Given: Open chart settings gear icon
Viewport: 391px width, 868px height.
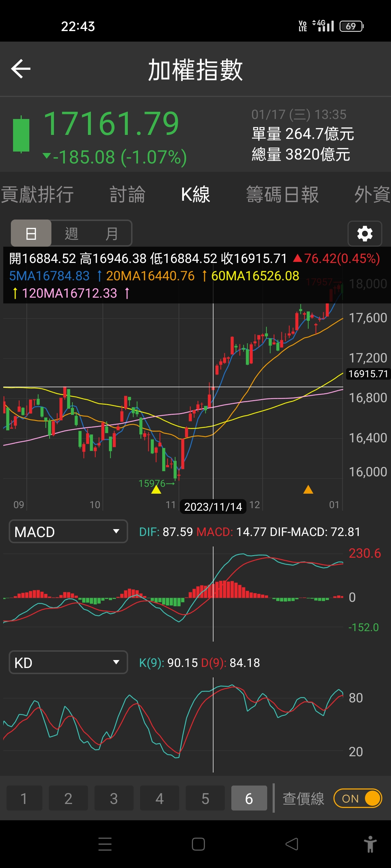Looking at the screenshot, I should point(365,234).
